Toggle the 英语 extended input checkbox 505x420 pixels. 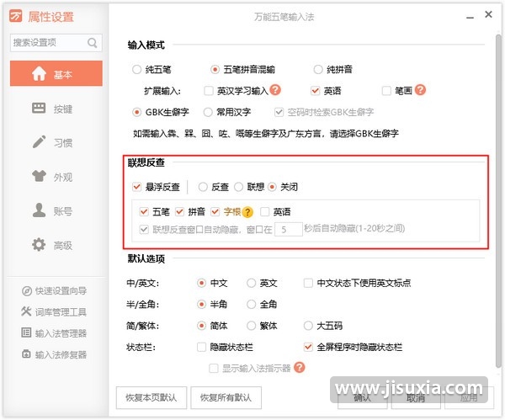316,91
